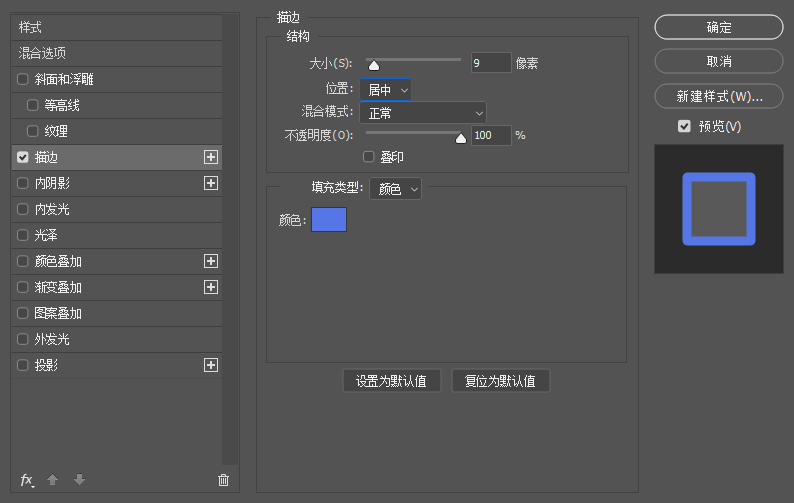794x503 pixels.
Task: Add another 内阴影 effect with plus icon
Action: 211,183
